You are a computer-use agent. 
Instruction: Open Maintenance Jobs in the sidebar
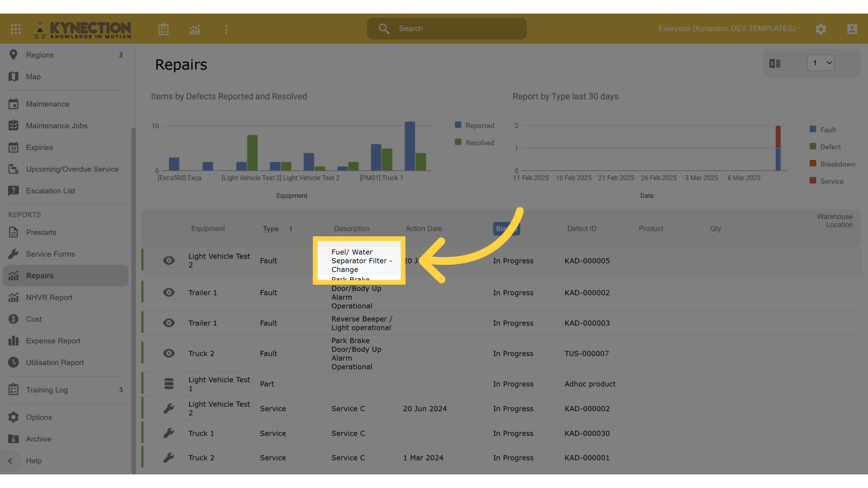point(66,126)
